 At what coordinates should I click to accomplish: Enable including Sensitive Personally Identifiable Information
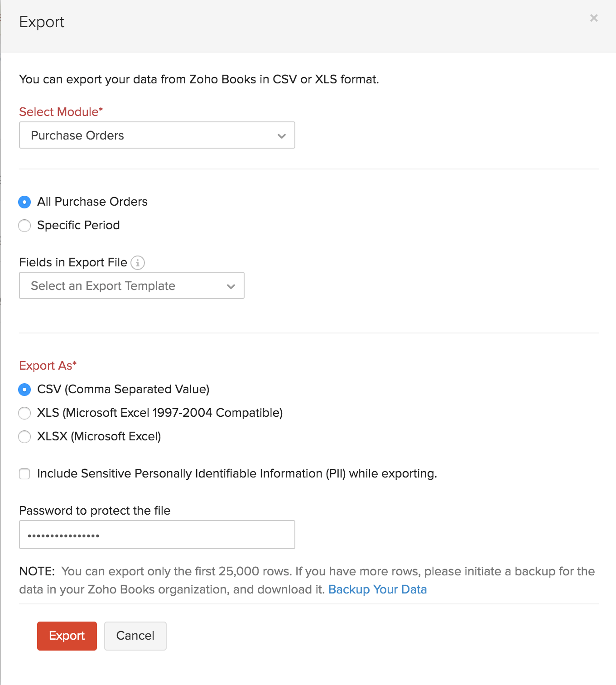tap(24, 473)
